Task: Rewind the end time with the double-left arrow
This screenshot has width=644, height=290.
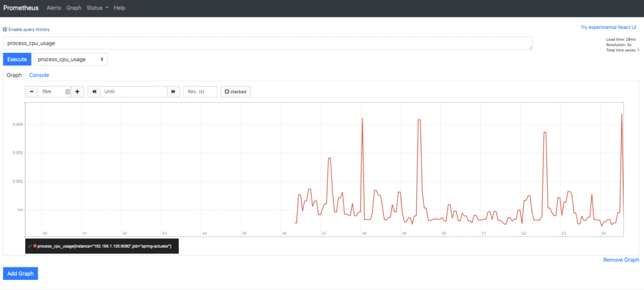Action: pyautogui.click(x=94, y=91)
